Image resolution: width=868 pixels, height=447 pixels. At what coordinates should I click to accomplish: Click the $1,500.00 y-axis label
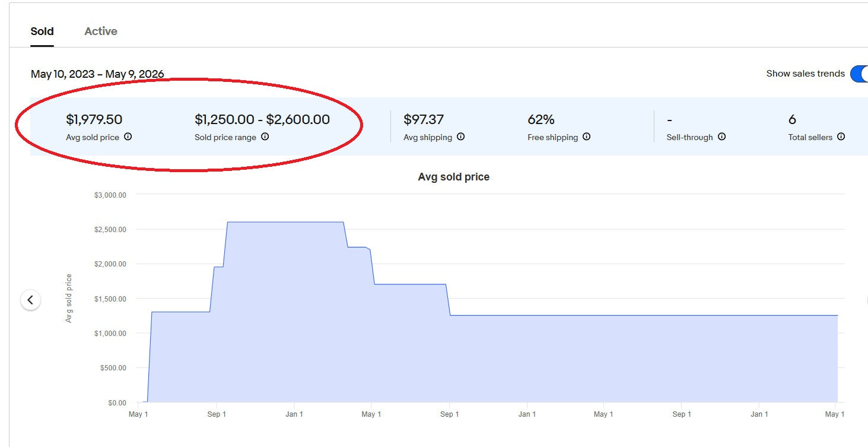(110, 299)
